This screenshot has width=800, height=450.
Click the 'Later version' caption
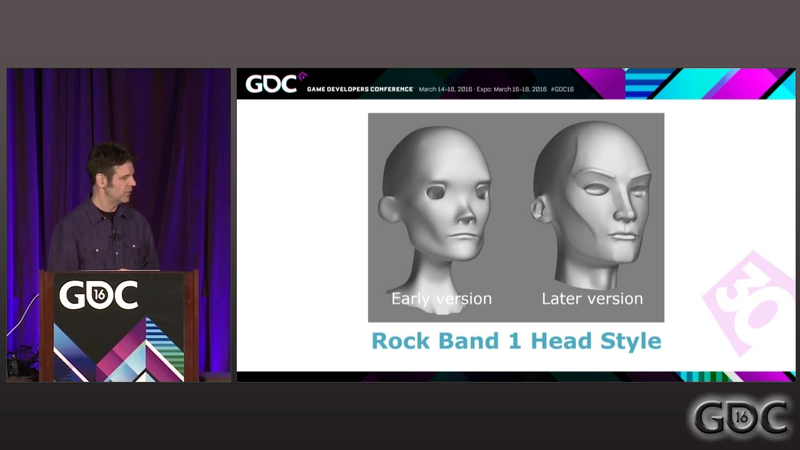click(x=592, y=298)
